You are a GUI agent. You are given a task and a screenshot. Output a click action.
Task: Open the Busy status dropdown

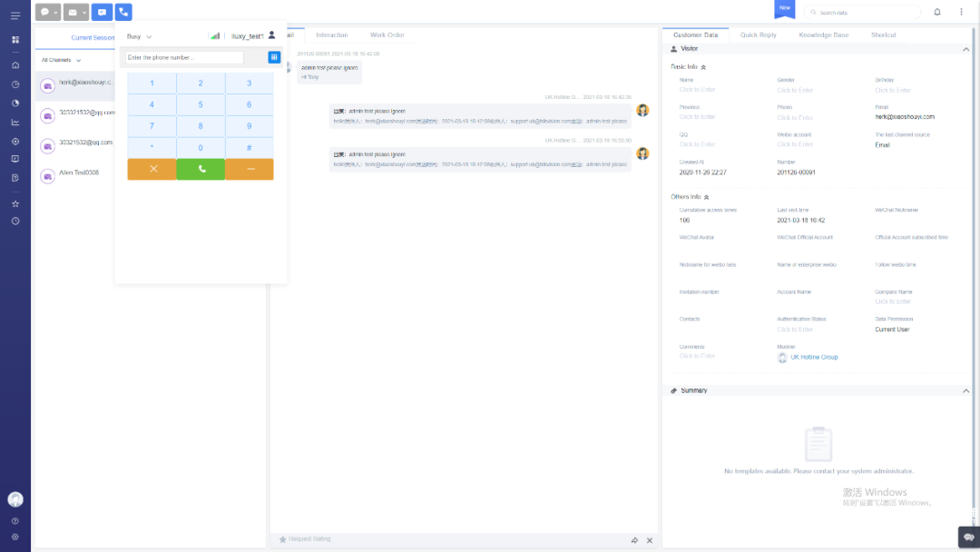coord(140,36)
